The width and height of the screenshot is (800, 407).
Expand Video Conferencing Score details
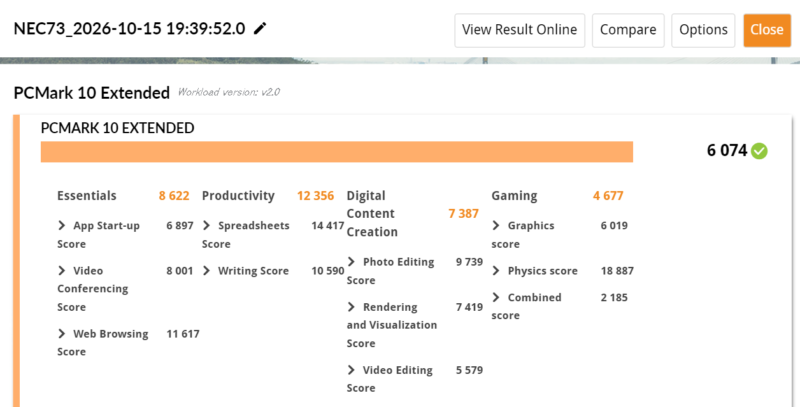(x=62, y=270)
